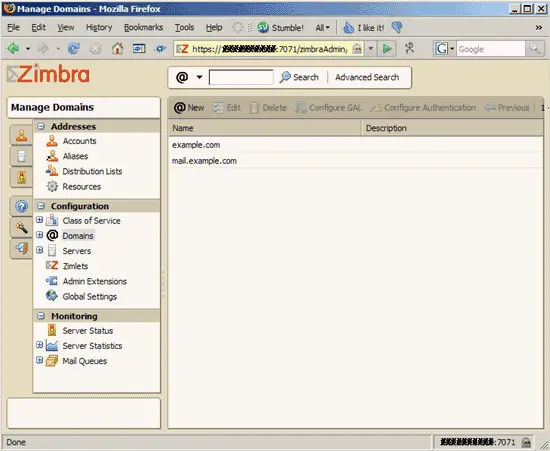Viewport: 550px width, 451px height.
Task: Click the Accounts person icon in left sidebar strip
Action: 21,135
